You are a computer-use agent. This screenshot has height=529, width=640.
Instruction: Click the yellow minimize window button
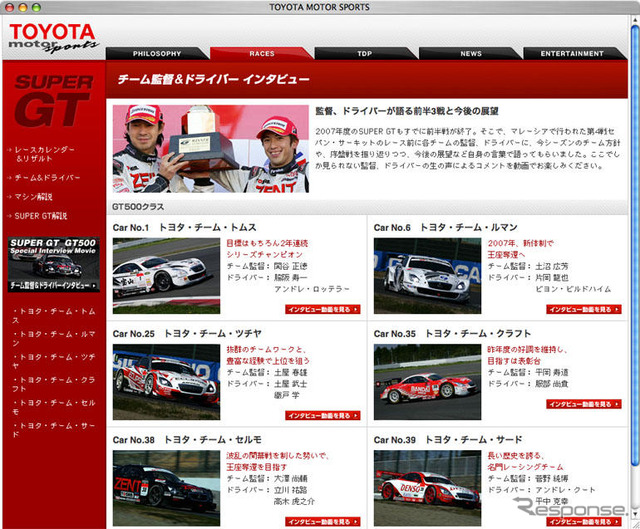point(23,7)
